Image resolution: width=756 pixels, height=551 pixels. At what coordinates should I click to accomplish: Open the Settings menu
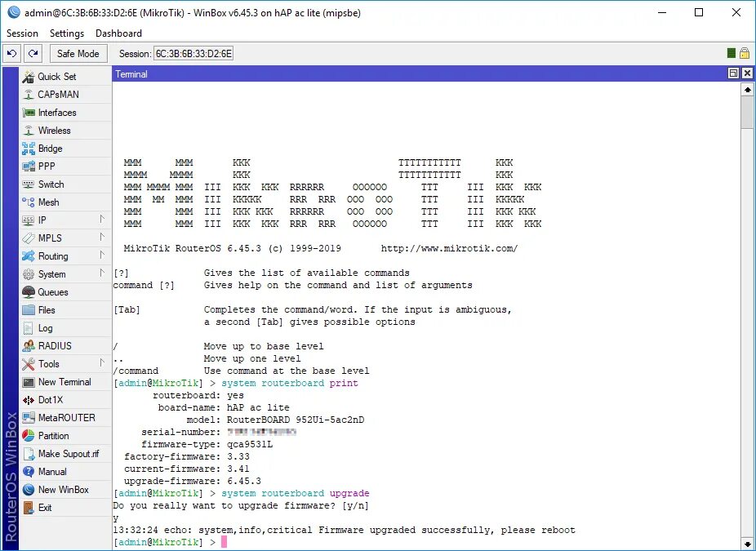pyautogui.click(x=67, y=33)
